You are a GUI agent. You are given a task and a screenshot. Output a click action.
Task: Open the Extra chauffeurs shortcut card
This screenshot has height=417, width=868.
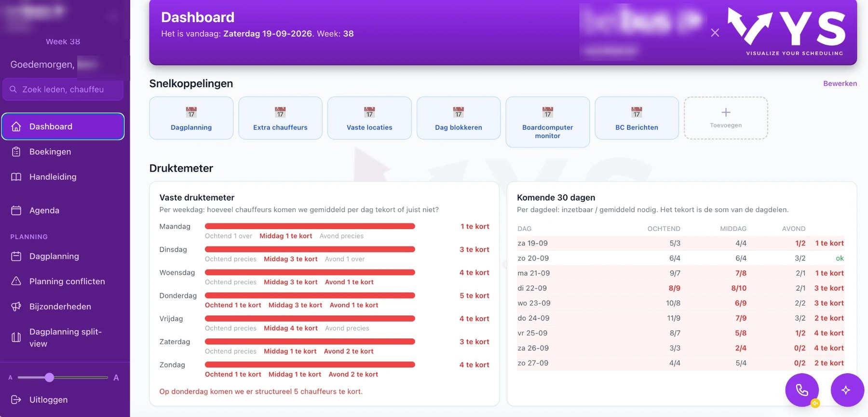pos(280,118)
